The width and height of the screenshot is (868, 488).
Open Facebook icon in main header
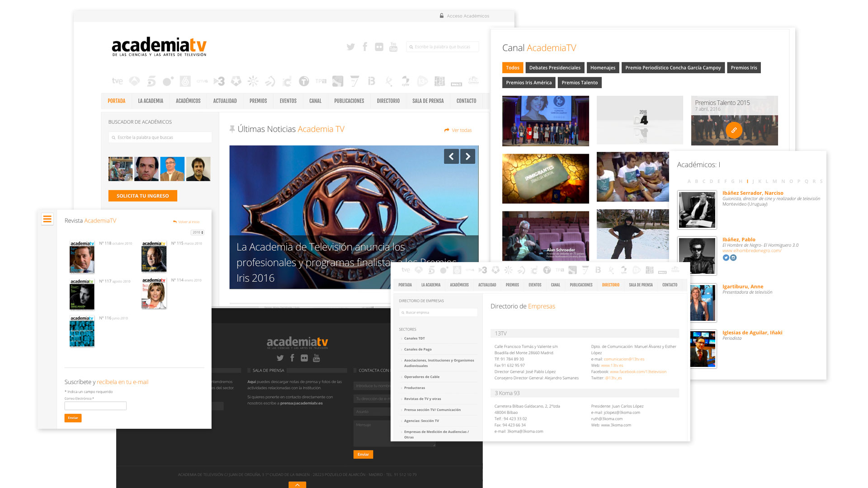click(x=365, y=47)
